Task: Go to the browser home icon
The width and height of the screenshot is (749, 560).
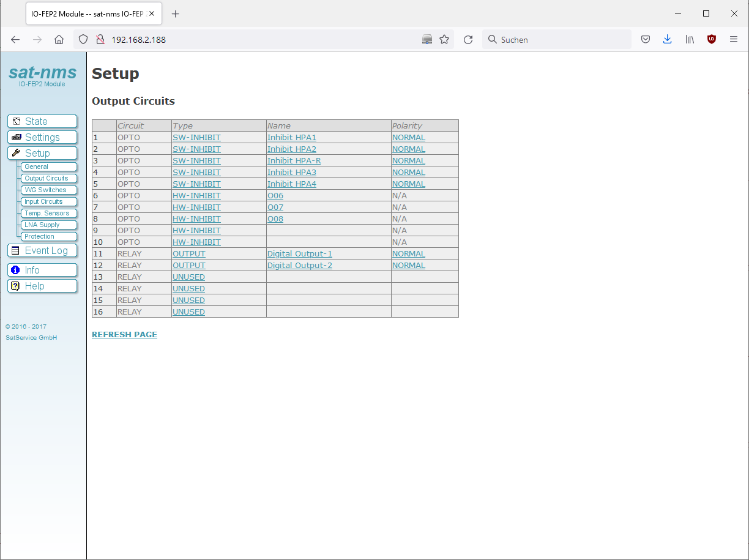Action: click(59, 39)
